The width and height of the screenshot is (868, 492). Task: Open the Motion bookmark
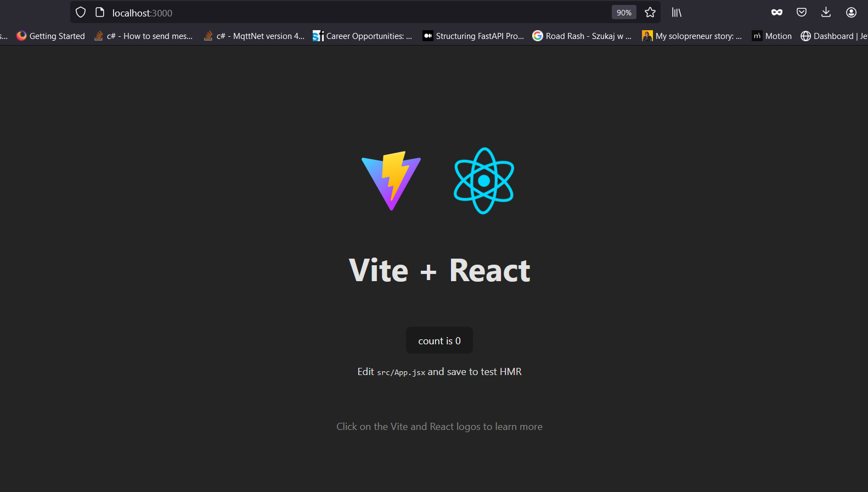[772, 36]
